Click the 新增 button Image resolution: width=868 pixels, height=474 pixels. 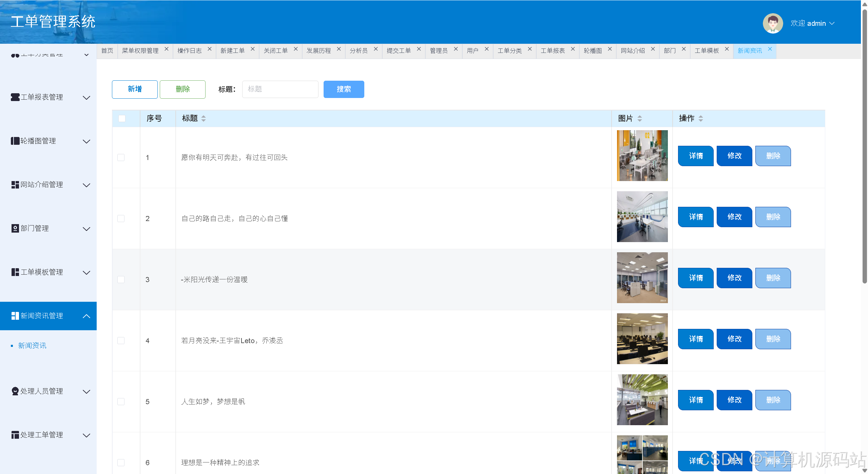pos(135,89)
